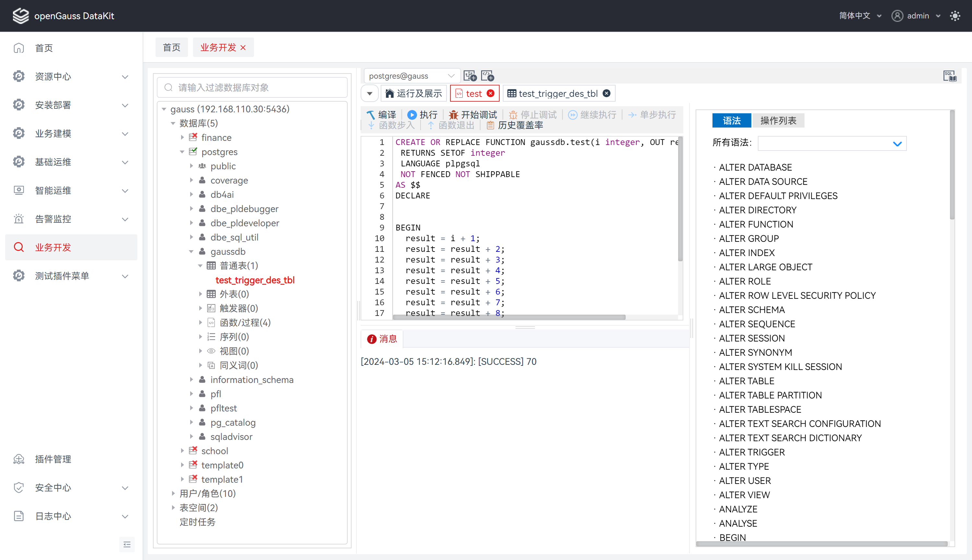Start debugging with the bug icon

pyautogui.click(x=454, y=115)
